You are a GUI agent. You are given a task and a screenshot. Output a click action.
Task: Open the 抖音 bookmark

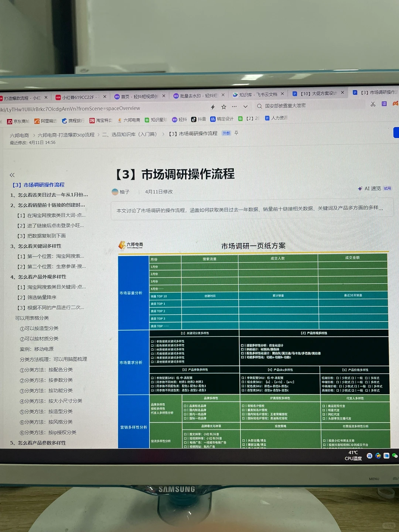(198, 119)
